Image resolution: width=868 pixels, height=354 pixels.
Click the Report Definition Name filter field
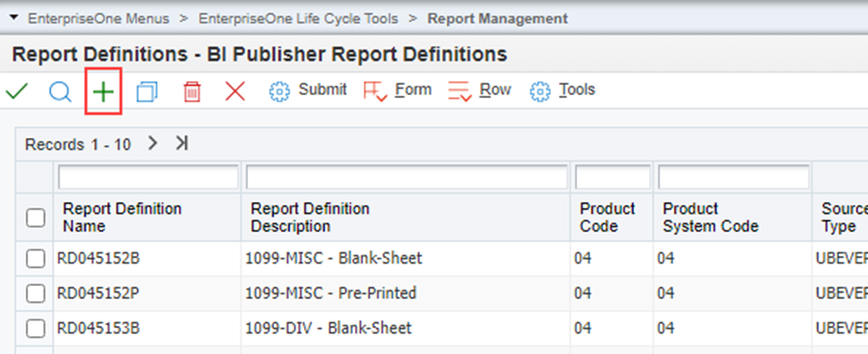148,177
